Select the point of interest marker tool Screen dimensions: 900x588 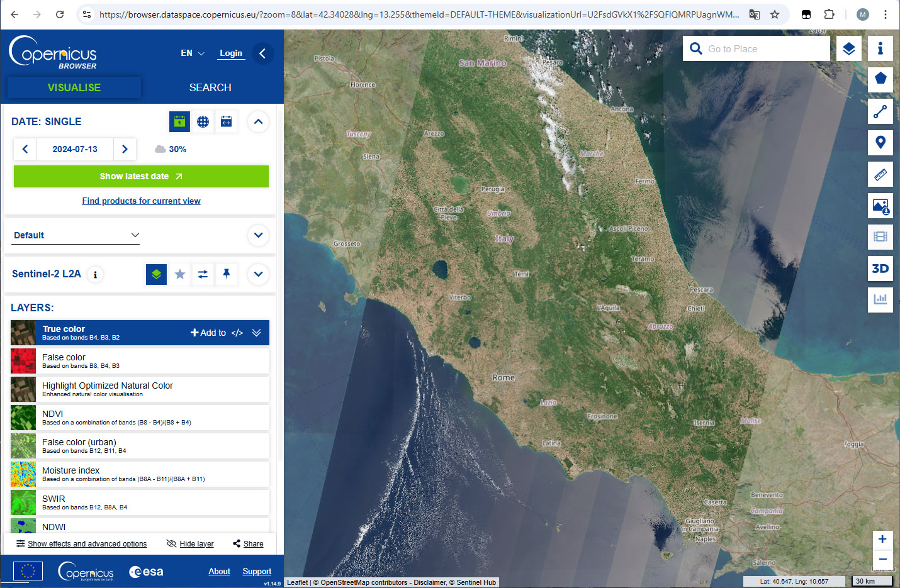(880, 143)
